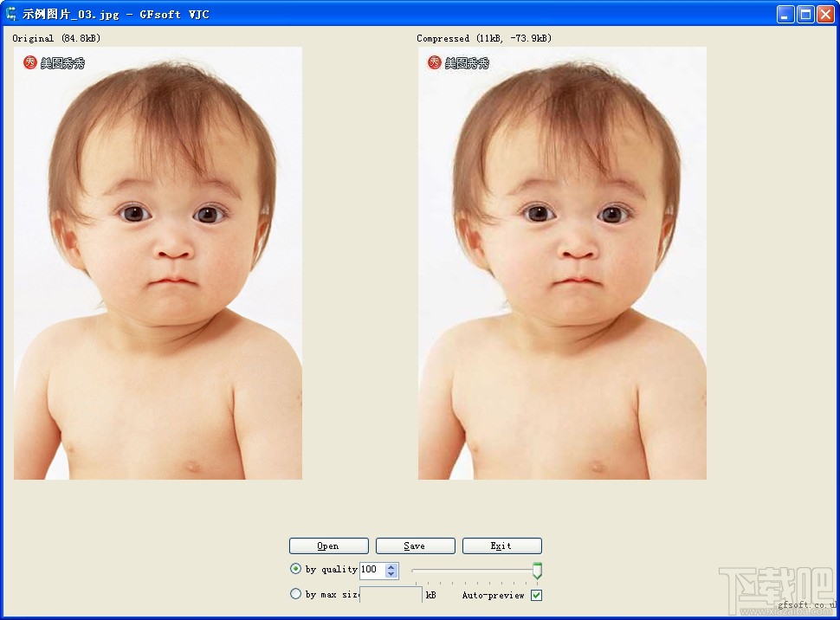This screenshot has width=840, height=620.
Task: Click the Minimize window button
Action: 784,13
